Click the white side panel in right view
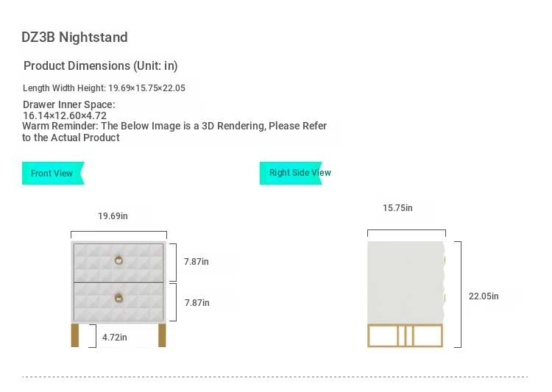The height and width of the screenshot is (392, 552). [x=405, y=279]
